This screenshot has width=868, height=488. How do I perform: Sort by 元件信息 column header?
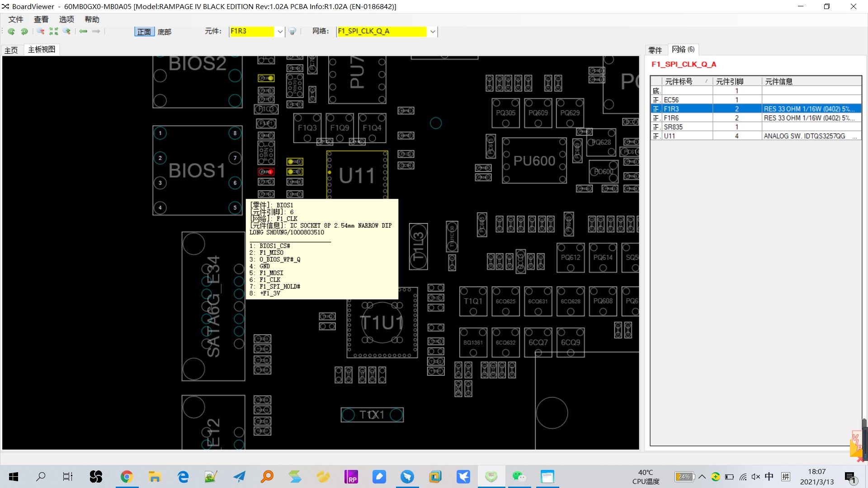(811, 81)
